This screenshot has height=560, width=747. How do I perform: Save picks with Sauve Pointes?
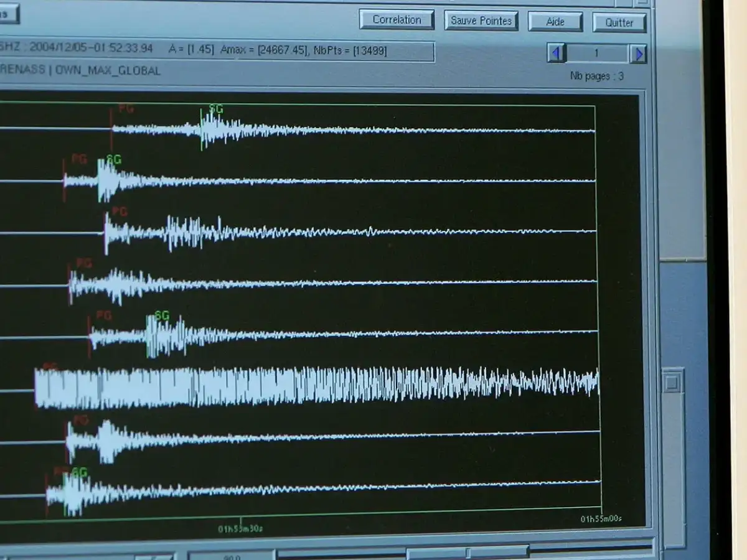click(x=481, y=21)
